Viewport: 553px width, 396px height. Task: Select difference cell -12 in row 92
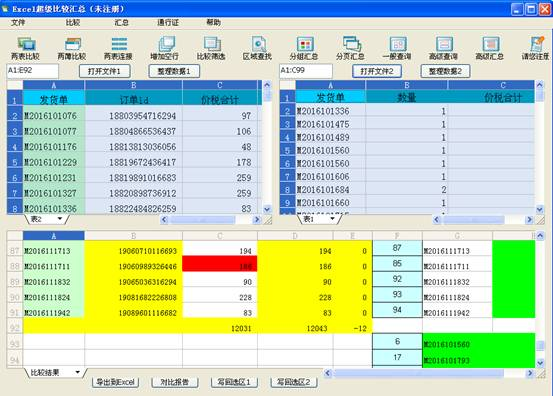coord(353,326)
